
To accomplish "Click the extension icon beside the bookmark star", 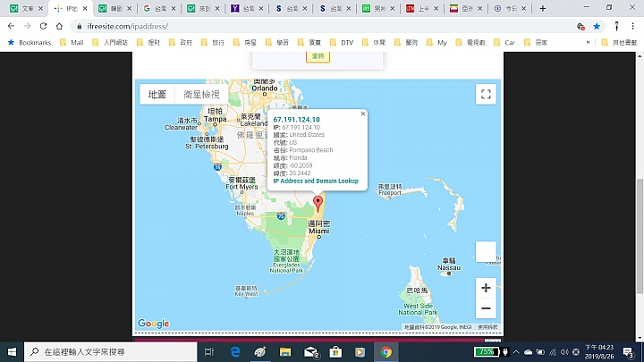I will (x=580, y=26).
